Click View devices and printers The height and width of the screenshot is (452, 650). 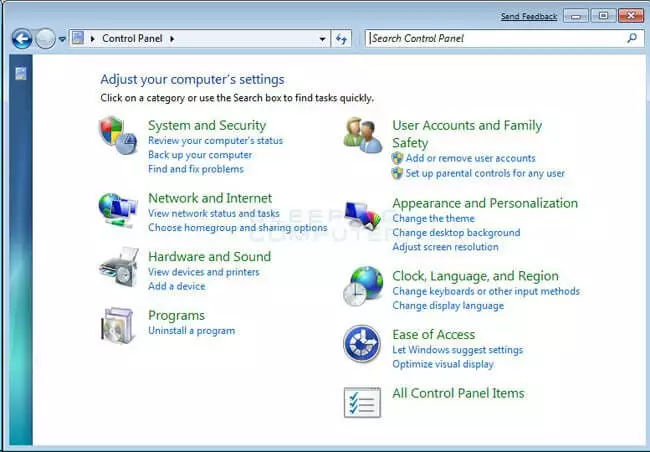[x=204, y=272]
